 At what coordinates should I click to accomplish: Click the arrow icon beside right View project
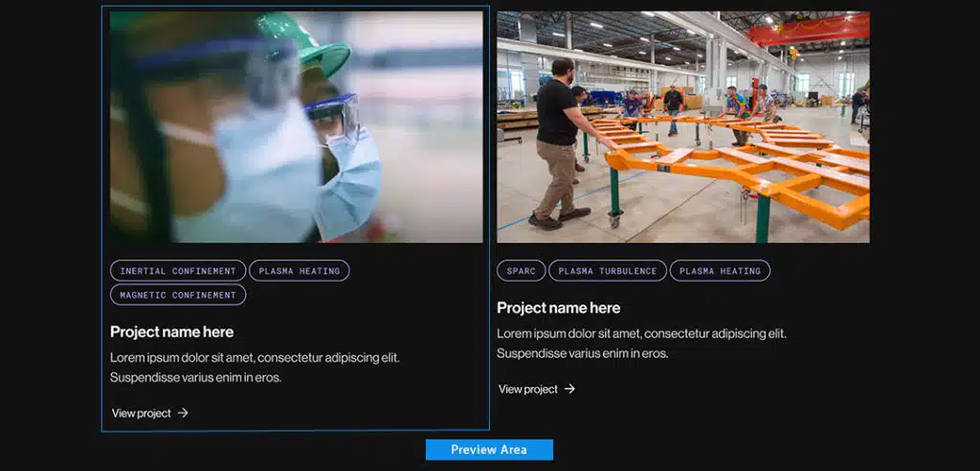(569, 389)
